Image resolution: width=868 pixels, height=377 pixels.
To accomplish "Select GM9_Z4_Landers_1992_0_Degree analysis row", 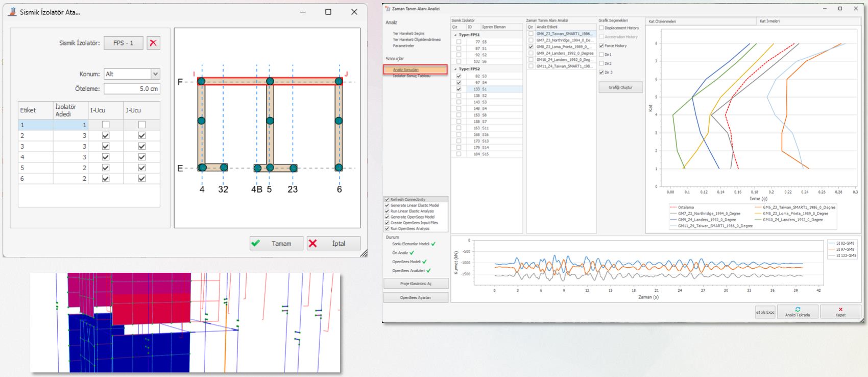I will 561,53.
